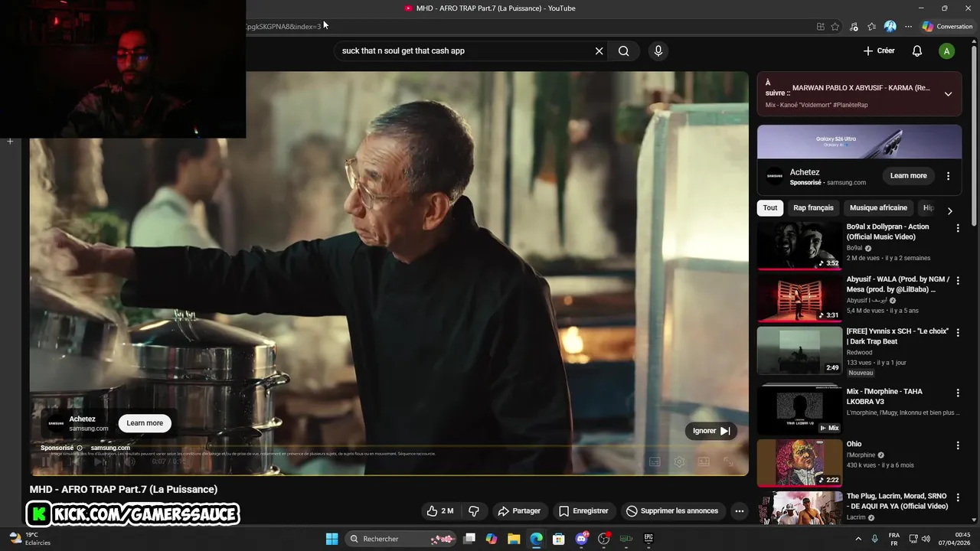Open Edge media control music icon

(x=854, y=27)
